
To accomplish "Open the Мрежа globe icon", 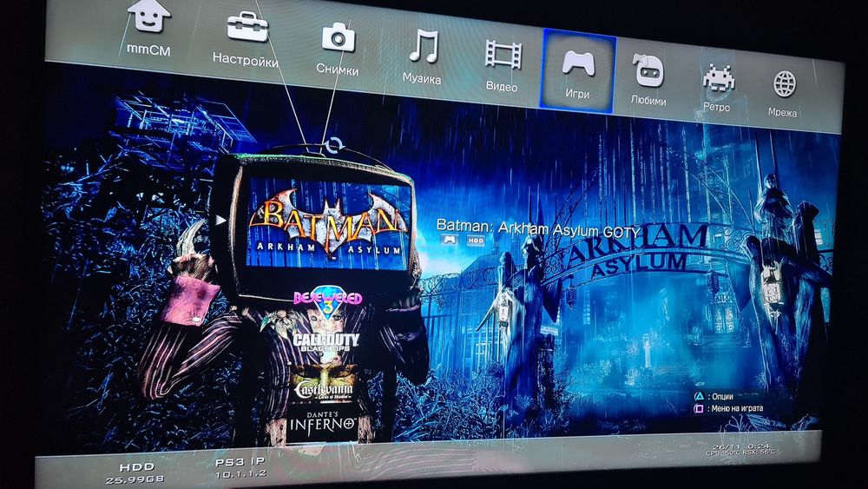I will pyautogui.click(x=785, y=84).
